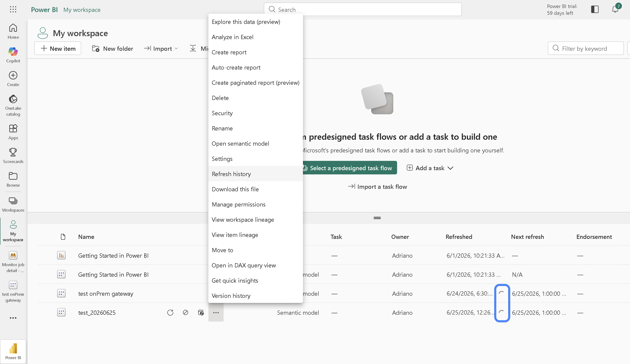Select My workspace in the sidebar
630x364 pixels.
point(13,231)
